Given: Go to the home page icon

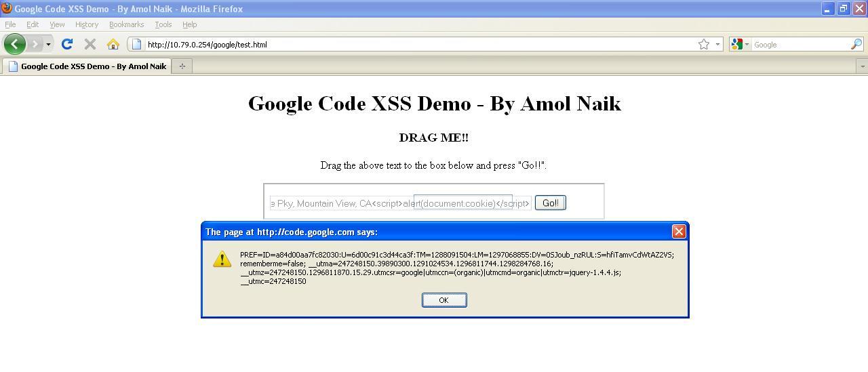Looking at the screenshot, I should 113,44.
